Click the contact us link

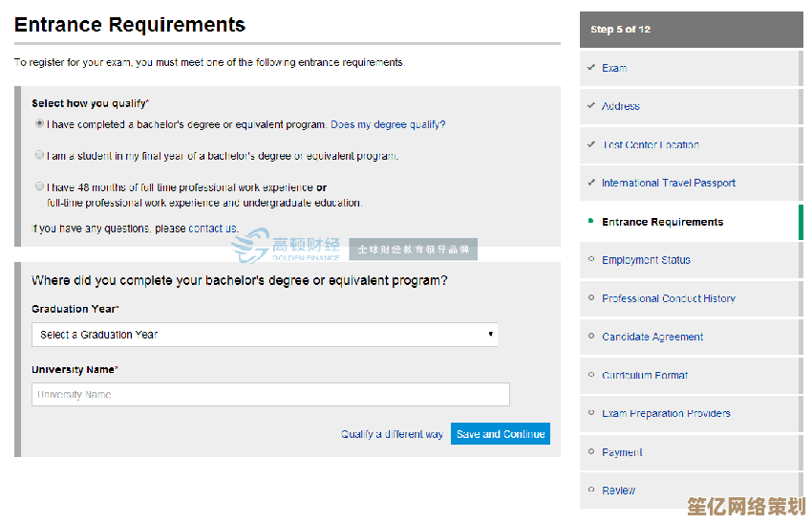tap(212, 229)
